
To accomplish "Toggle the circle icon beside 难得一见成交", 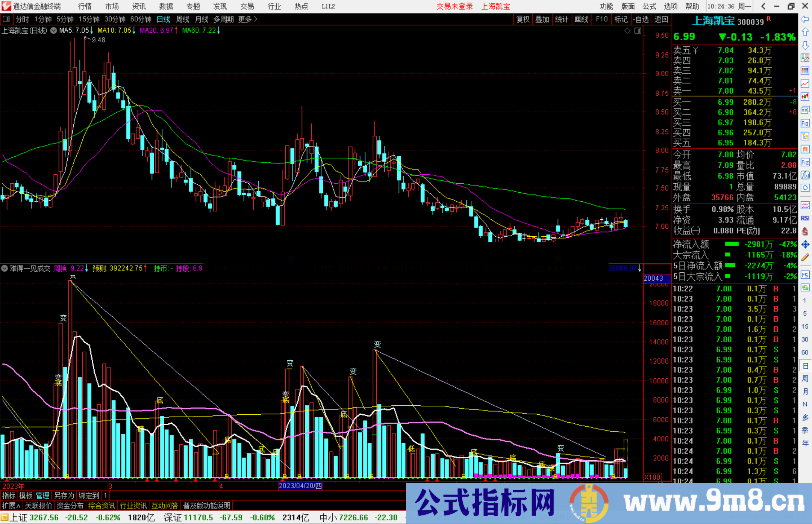I will 5,268.
